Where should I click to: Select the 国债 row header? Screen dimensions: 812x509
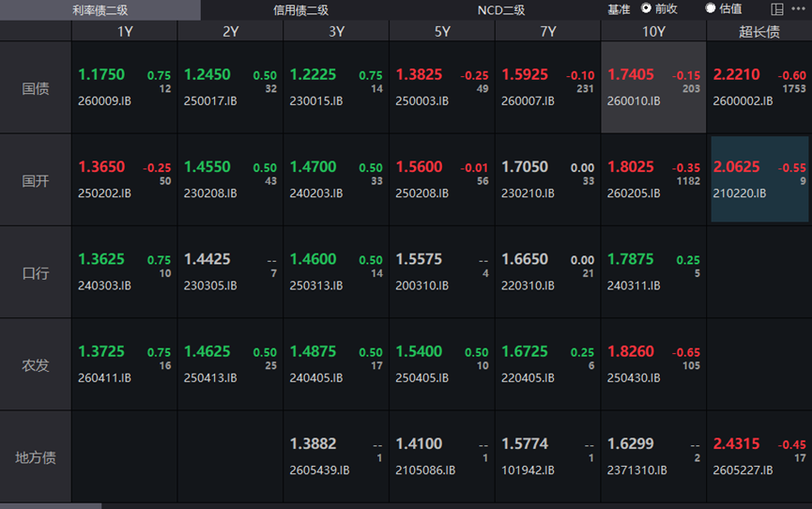click(x=36, y=88)
